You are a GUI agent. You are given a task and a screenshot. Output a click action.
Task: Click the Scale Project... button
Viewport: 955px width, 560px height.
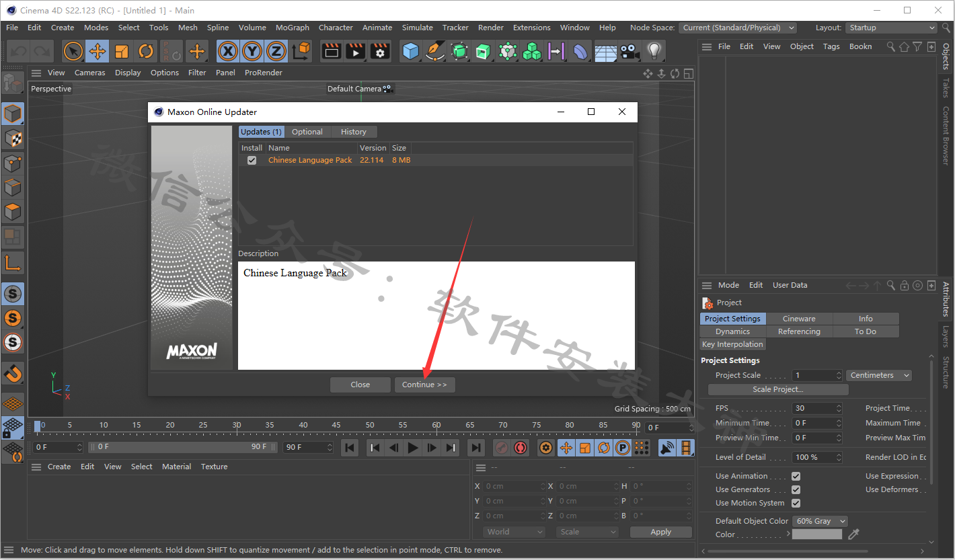pyautogui.click(x=778, y=389)
